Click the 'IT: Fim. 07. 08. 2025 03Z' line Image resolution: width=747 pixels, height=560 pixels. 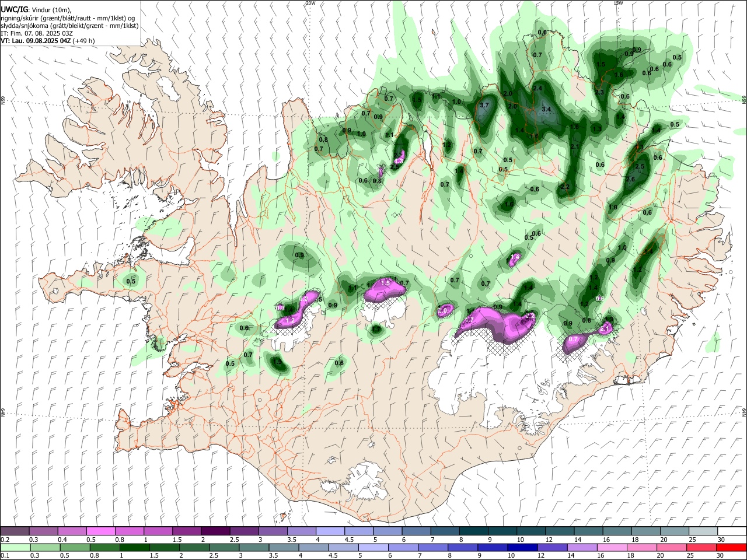click(37, 33)
